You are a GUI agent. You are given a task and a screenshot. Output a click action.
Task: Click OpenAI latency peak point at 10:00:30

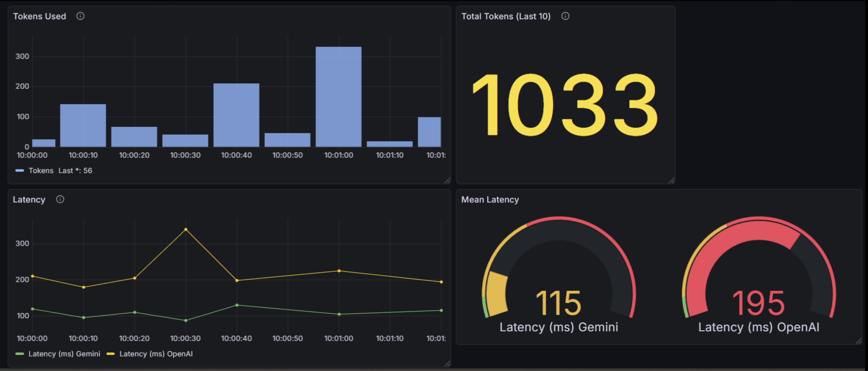(186, 230)
